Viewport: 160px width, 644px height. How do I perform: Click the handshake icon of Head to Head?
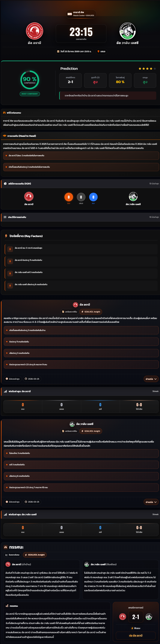click(x=4, y=136)
